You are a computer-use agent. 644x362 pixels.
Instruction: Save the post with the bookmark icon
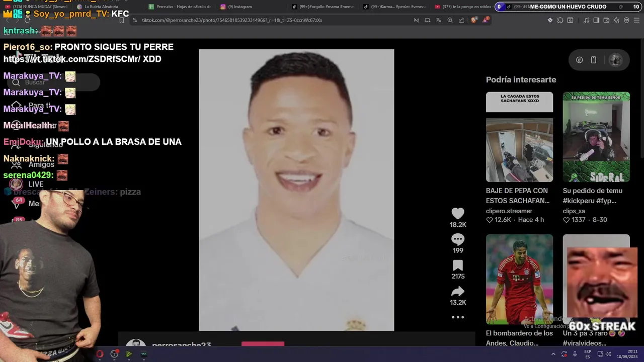tap(458, 265)
